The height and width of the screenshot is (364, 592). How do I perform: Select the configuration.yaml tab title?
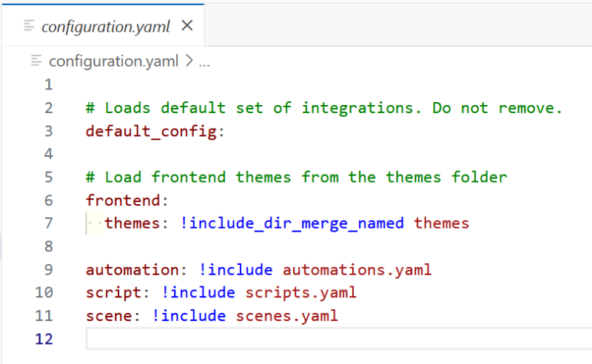pyautogui.click(x=106, y=27)
